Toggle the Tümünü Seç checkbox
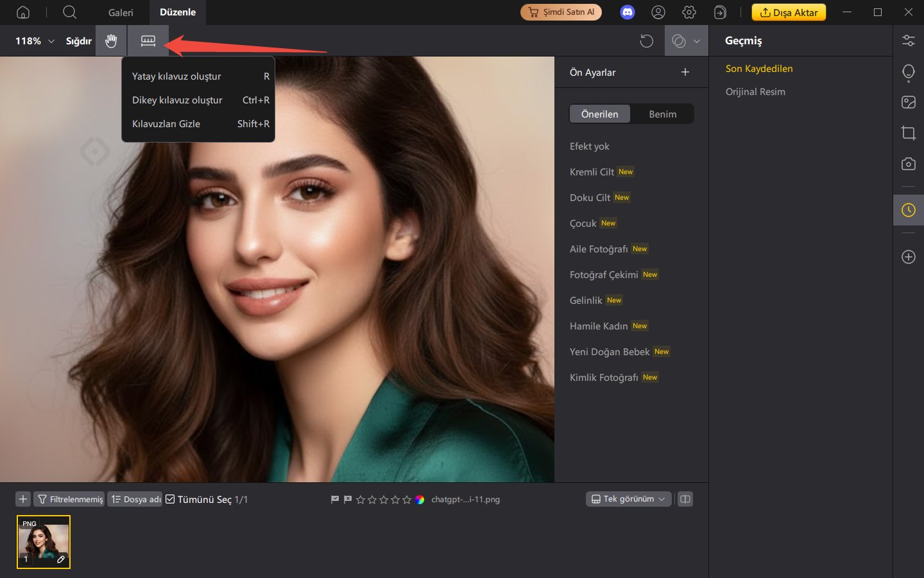Viewport: 924px width, 578px height. [170, 499]
